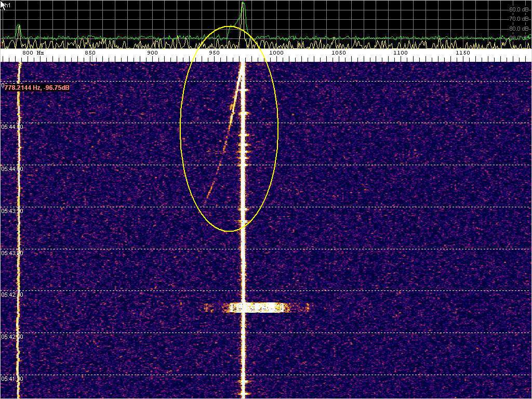The width and height of the screenshot is (532, 399).
Task: Click the 800 Hz frequency axis label
Action: pyautogui.click(x=32, y=53)
